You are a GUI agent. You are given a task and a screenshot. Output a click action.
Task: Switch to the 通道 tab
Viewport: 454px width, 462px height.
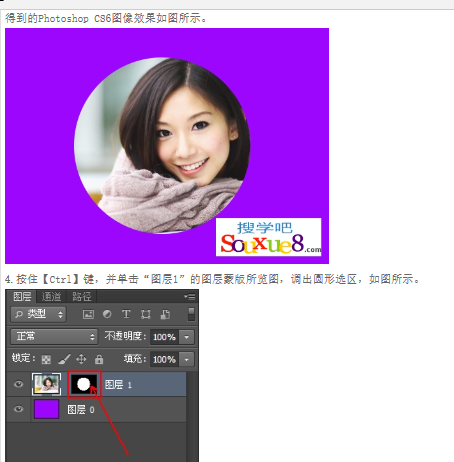click(51, 296)
